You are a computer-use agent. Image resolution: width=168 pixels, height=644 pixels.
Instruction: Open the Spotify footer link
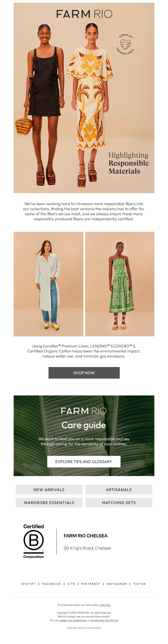pos(29,584)
